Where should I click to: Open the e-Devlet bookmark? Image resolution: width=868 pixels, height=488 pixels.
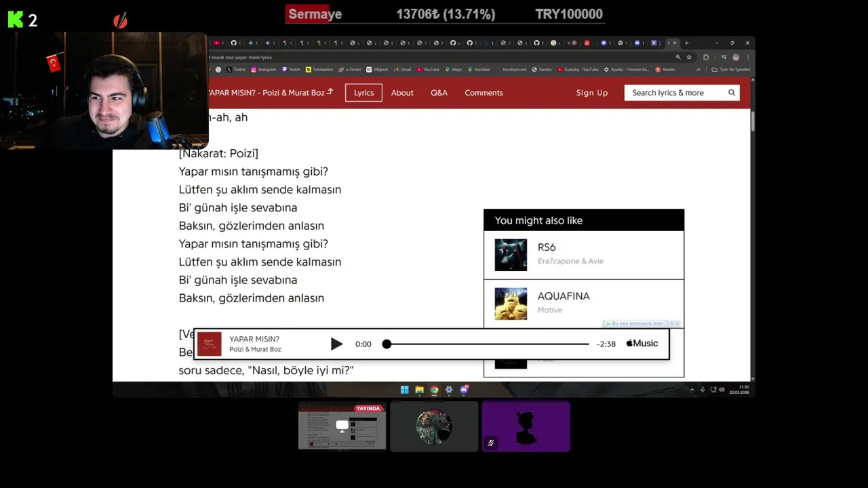tap(351, 69)
